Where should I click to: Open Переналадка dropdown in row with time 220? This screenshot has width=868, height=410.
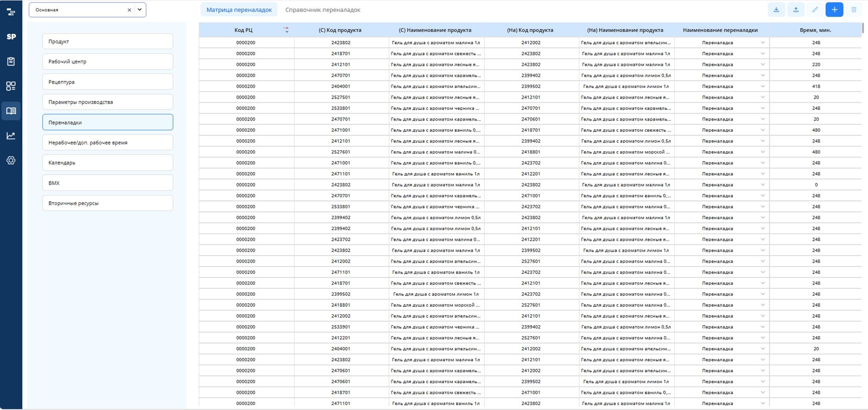tap(763, 64)
